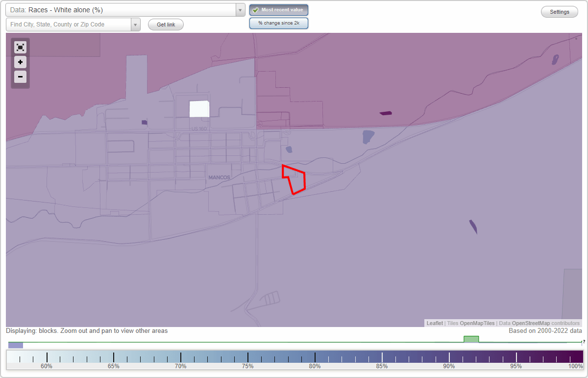Screen dimensions: 588x378
Task: Click the 100% legend label
Action: point(575,366)
